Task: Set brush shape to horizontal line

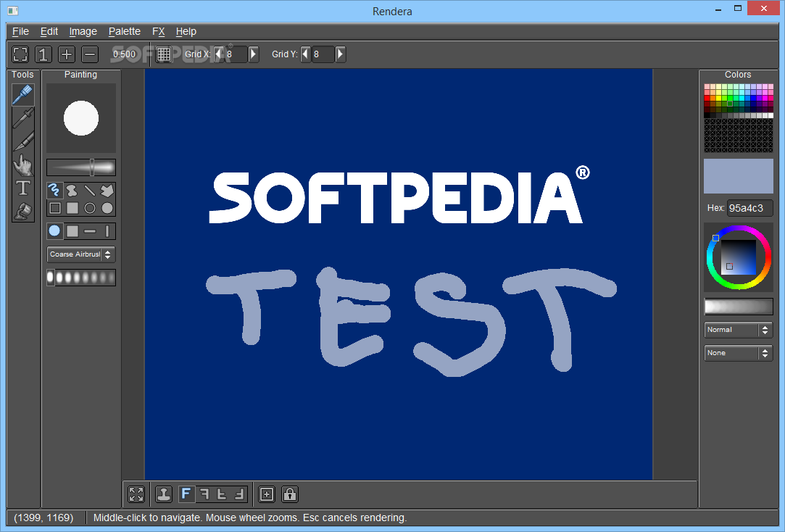Action: pos(90,230)
